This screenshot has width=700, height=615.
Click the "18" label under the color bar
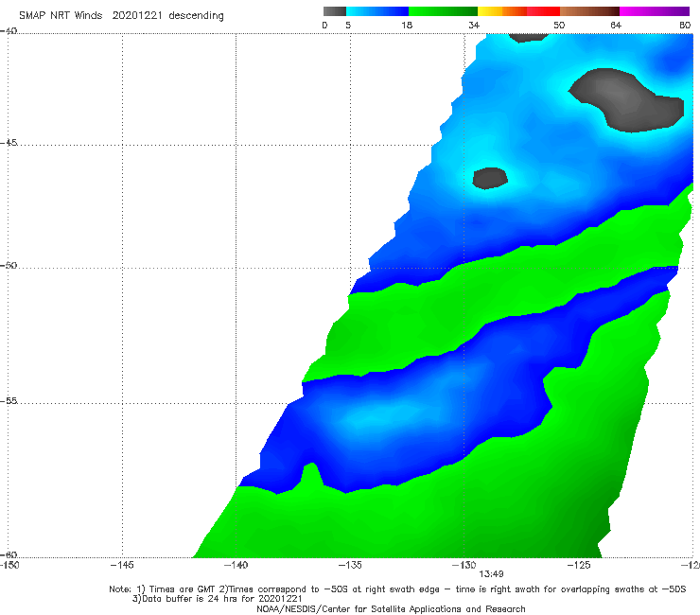[407, 26]
